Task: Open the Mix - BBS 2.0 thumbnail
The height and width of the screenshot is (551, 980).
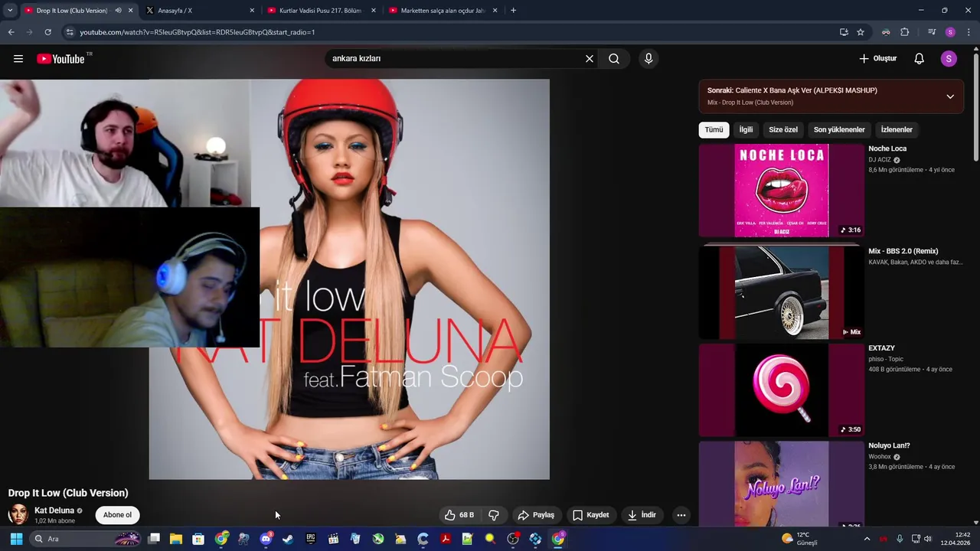Action: 781,292
